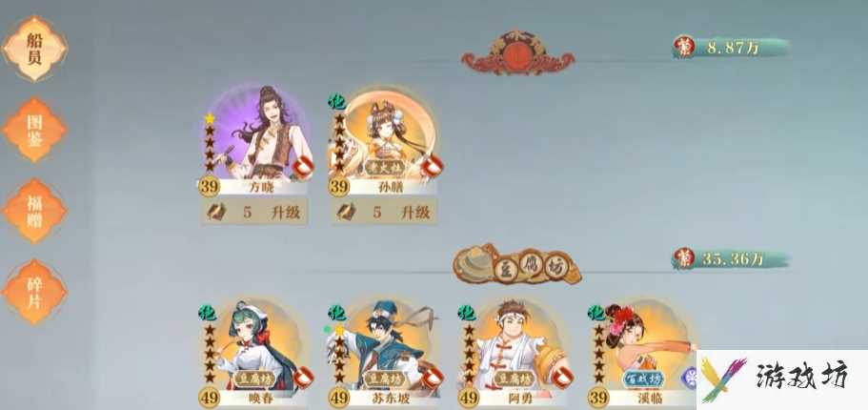Click the 35.36万 power indicator
This screenshot has height=410, width=868.
click(731, 258)
